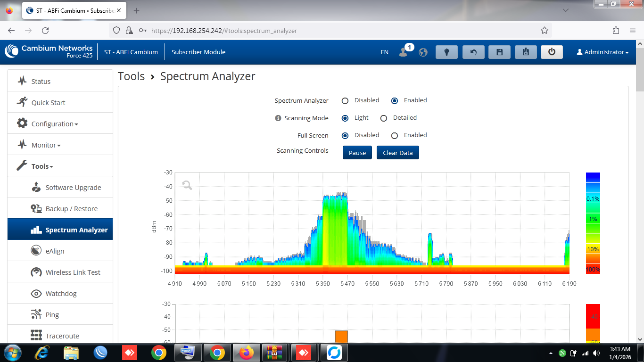Click the save floppy disk button
Viewport: 644px width, 362px height.
[500, 52]
